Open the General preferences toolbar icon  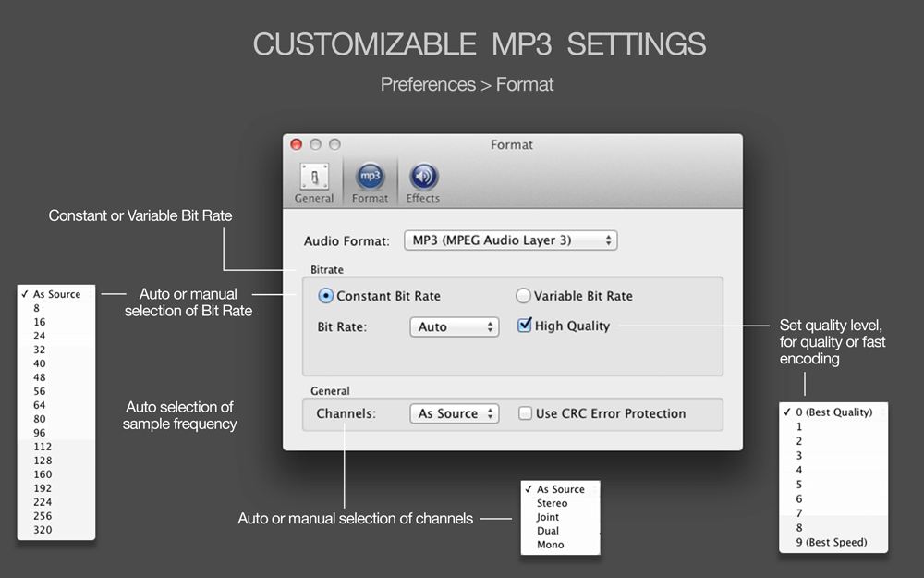tap(314, 183)
